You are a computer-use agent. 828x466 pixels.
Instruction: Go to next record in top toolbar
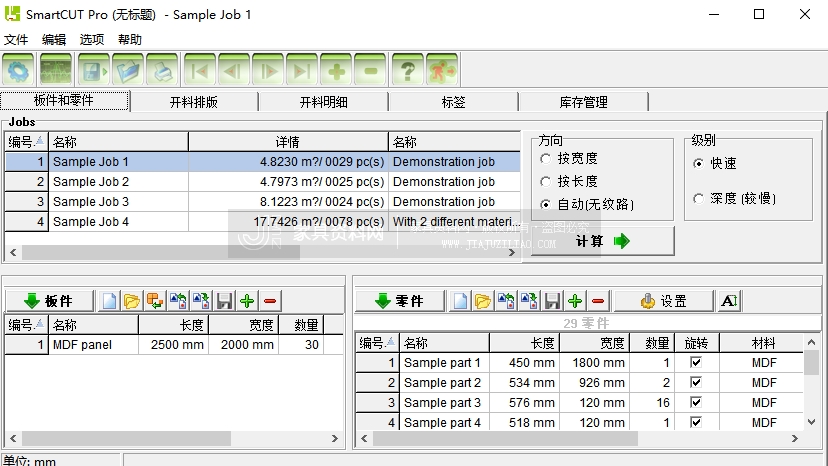pos(268,70)
